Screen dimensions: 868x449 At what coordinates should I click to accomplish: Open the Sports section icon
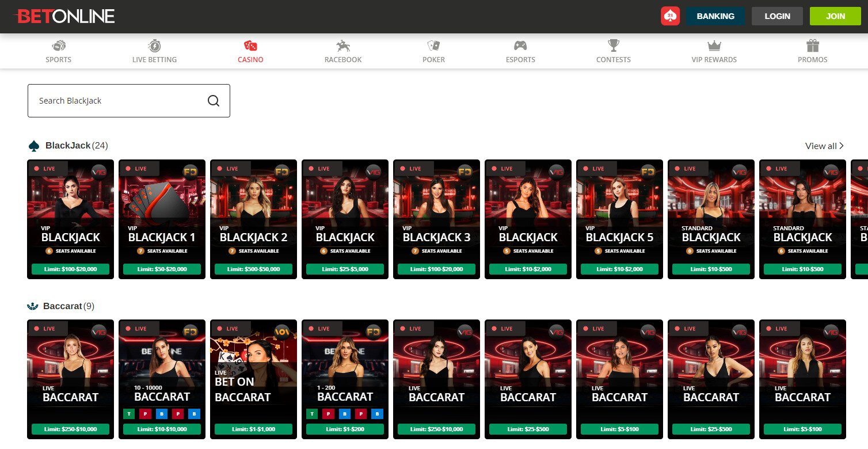(x=59, y=46)
